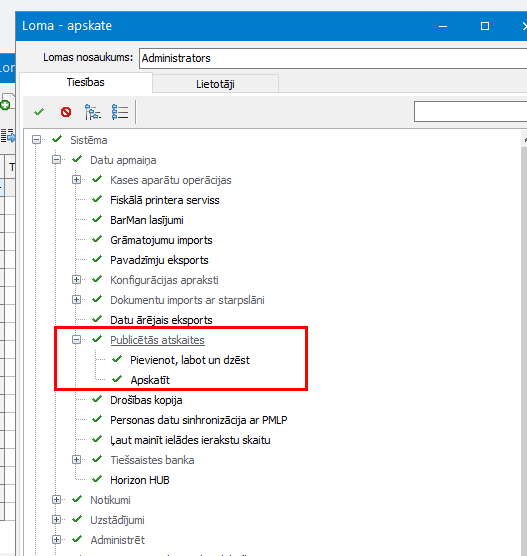Toggle the checkmark beside Fiskālā printera serviss

97,199
